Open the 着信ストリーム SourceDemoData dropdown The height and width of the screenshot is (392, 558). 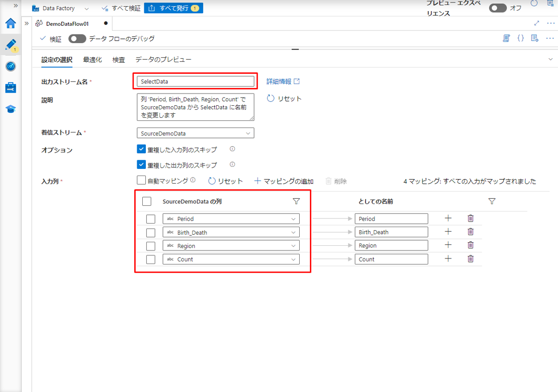195,133
